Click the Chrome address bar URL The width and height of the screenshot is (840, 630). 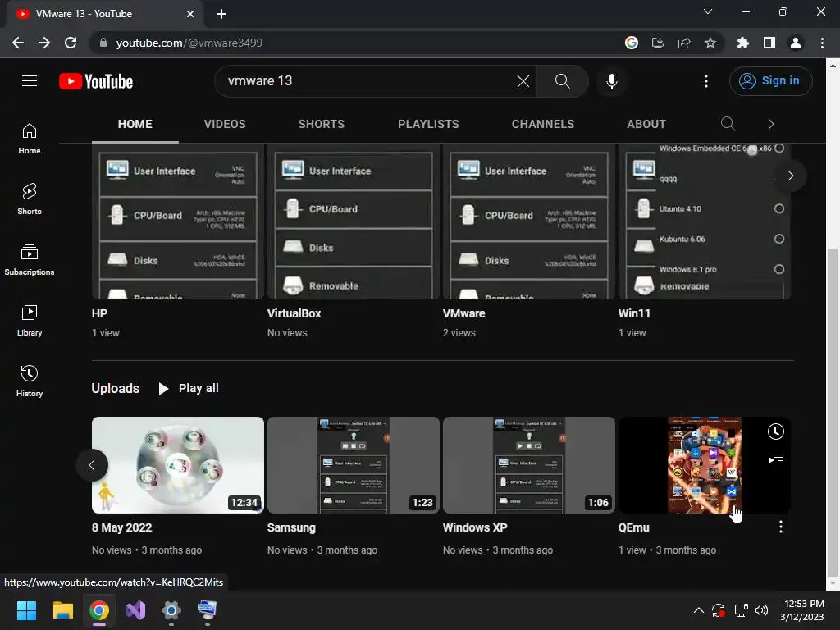[189, 43]
